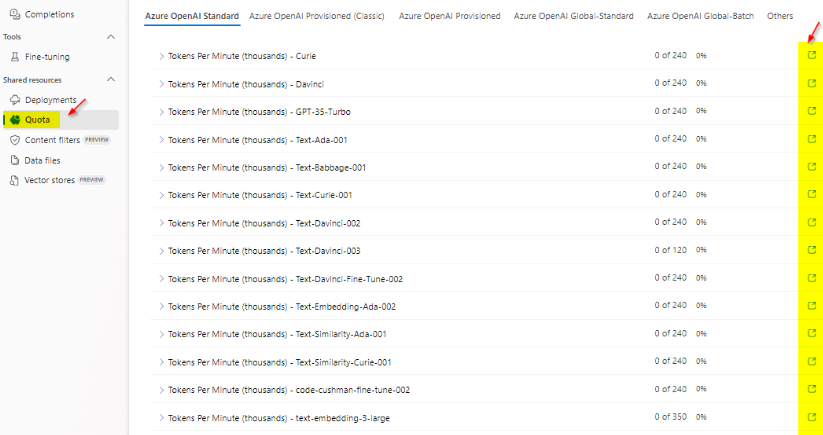This screenshot has width=823, height=435.
Task: Select 'Tokens Per Minute (thousands) - Text-Davinci-Fine-Tune-002' text
Action: 285,279
